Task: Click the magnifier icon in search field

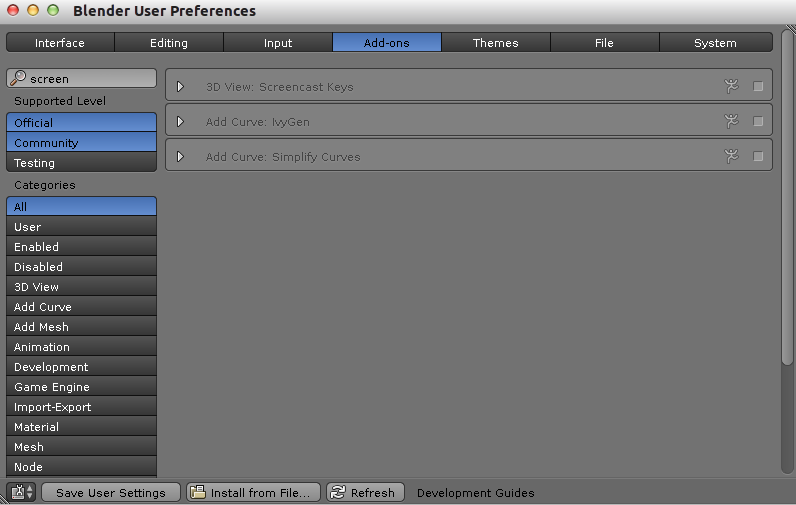Action: coord(18,78)
